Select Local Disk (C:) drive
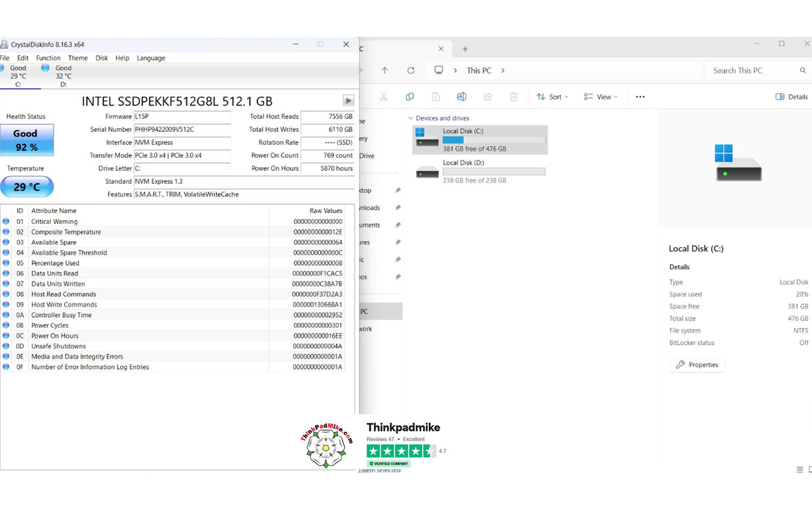This screenshot has height=510, width=812. (480, 140)
